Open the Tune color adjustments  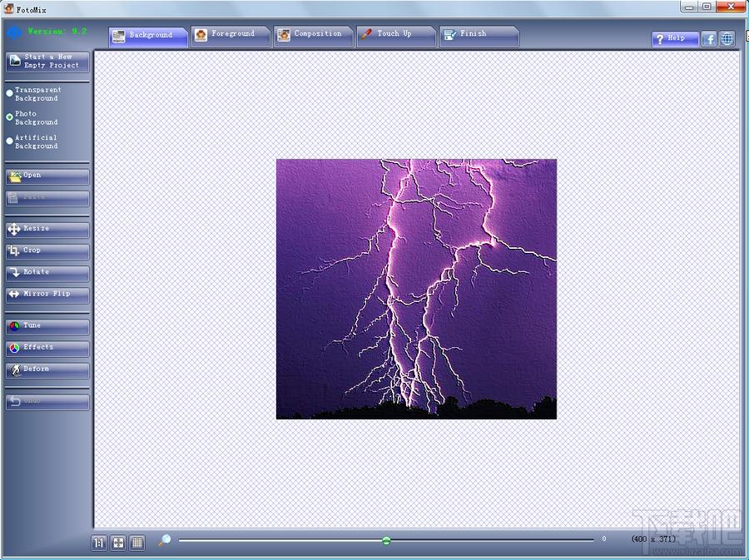[x=47, y=326]
